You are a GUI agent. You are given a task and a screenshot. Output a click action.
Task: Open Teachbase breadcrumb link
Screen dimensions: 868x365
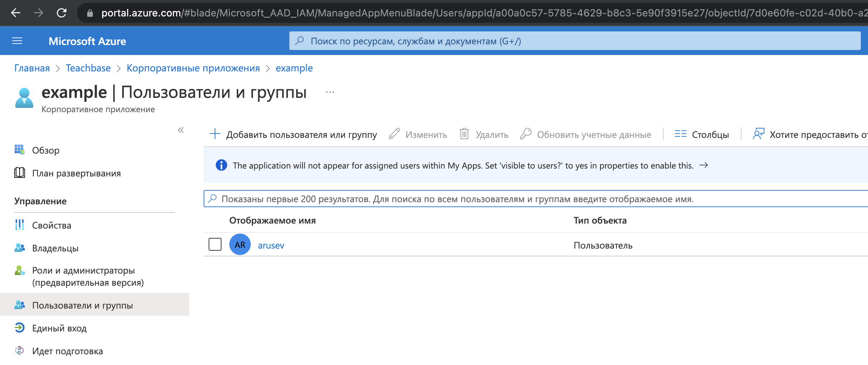coord(88,68)
